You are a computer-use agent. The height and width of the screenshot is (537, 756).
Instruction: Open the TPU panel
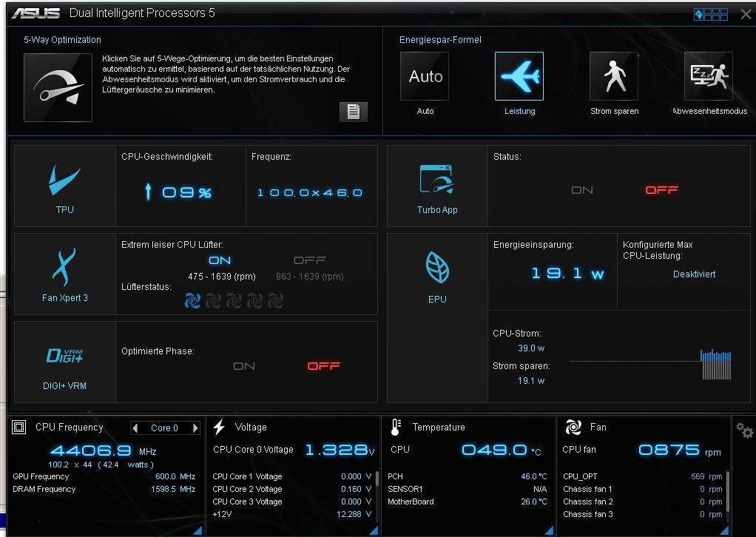[64, 186]
